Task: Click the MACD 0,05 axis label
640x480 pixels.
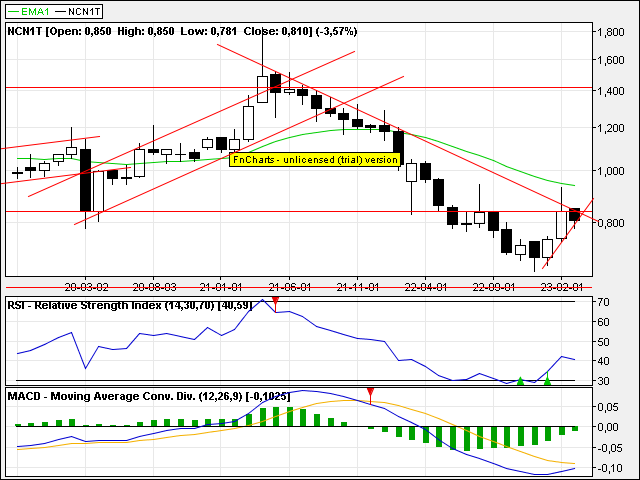Action: 608,407
